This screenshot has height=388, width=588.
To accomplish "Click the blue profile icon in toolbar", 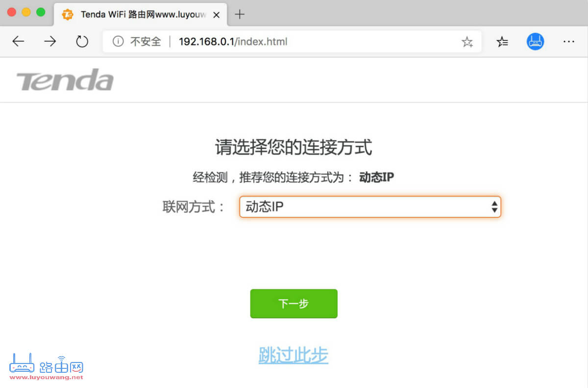I will [x=535, y=42].
